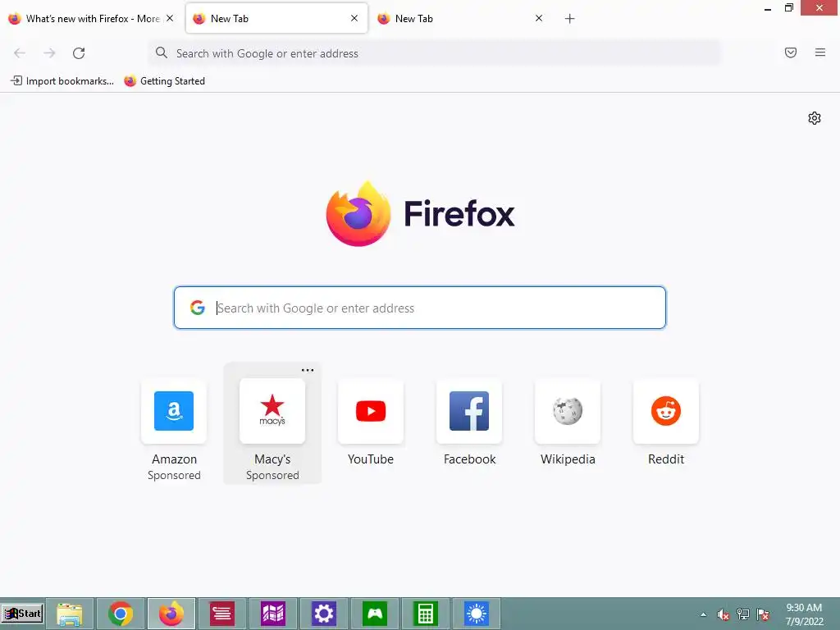
Task: Open Action Center flag tray icon
Action: click(x=763, y=614)
